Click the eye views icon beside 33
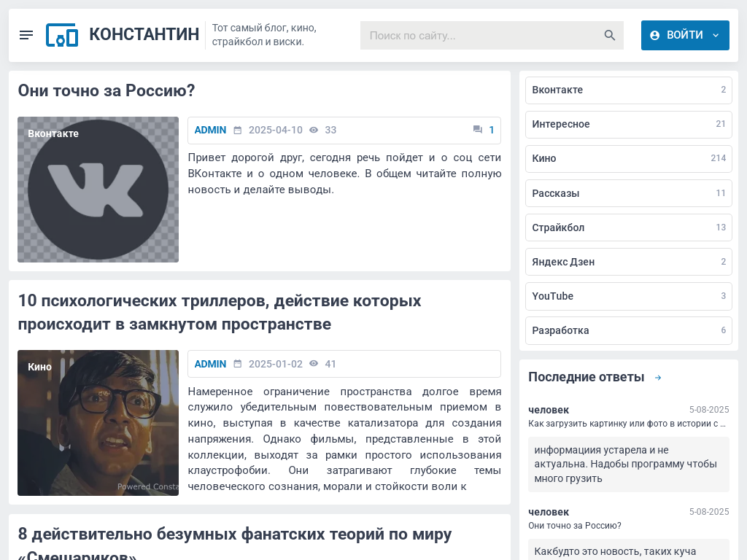The width and height of the screenshot is (747, 560). point(314,130)
